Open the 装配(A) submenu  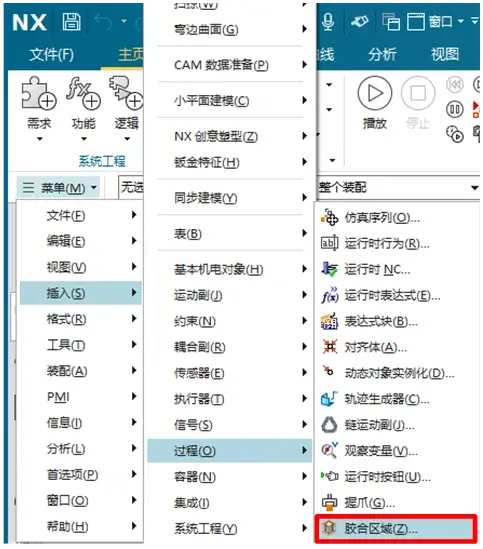pyautogui.click(x=81, y=370)
